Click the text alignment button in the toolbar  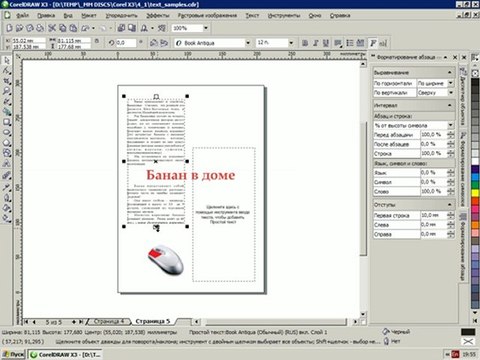click(338, 43)
